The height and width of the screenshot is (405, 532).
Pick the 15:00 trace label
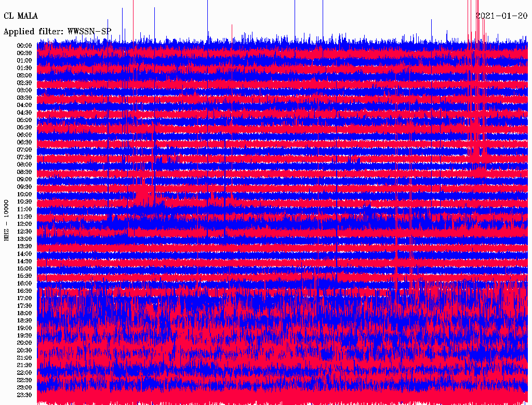click(x=24, y=268)
